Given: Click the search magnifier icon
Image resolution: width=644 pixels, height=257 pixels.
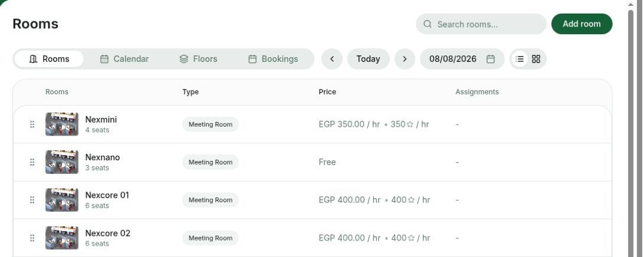Looking at the screenshot, I should pyautogui.click(x=427, y=24).
